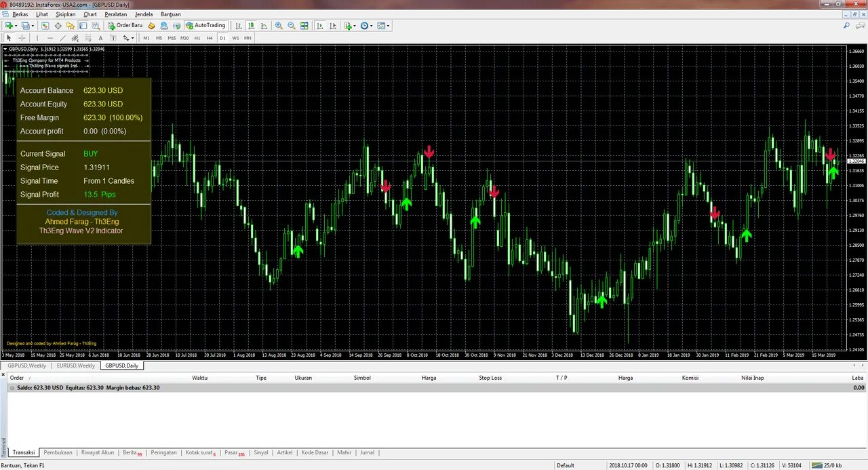Open the New Chart toolbar icon

8,26
